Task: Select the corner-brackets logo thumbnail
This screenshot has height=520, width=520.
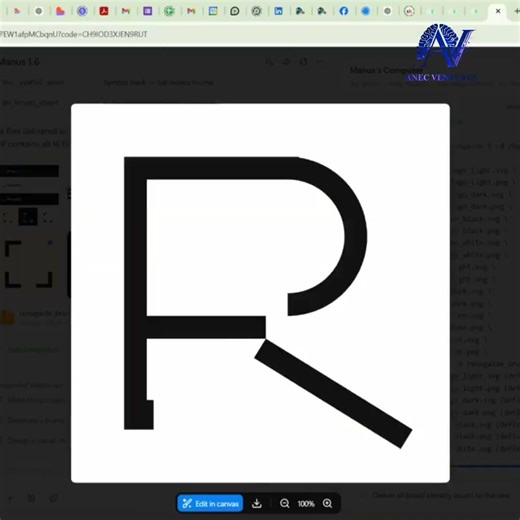Action: [x=28, y=263]
